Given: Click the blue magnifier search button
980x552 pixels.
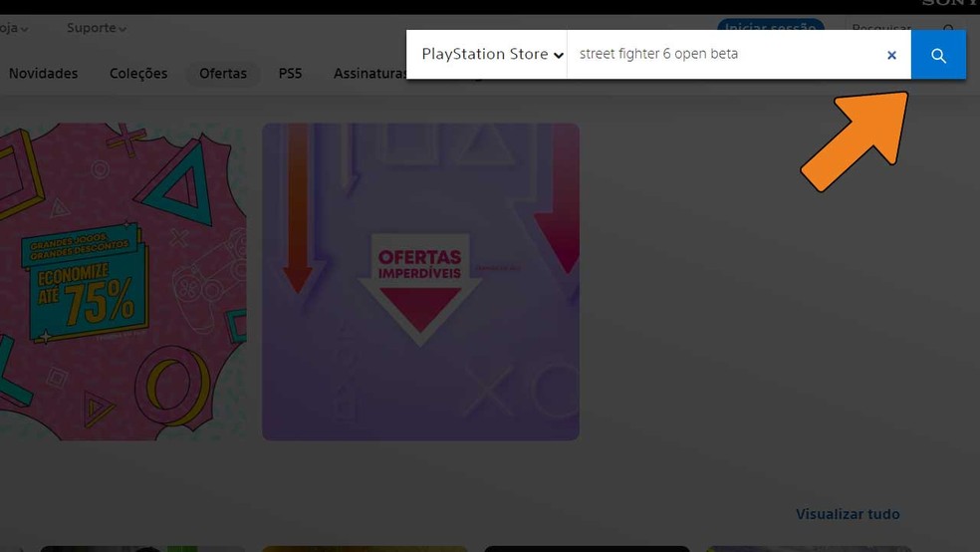Looking at the screenshot, I should coord(938,55).
